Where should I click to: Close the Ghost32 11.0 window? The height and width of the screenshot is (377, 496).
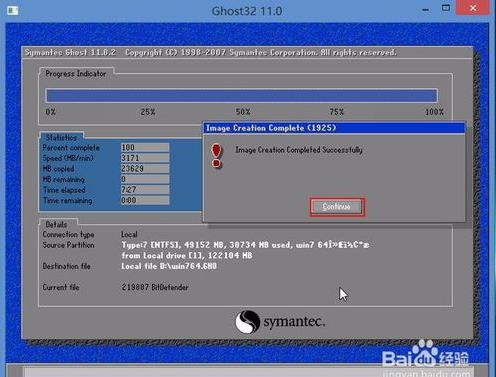(x=473, y=7)
